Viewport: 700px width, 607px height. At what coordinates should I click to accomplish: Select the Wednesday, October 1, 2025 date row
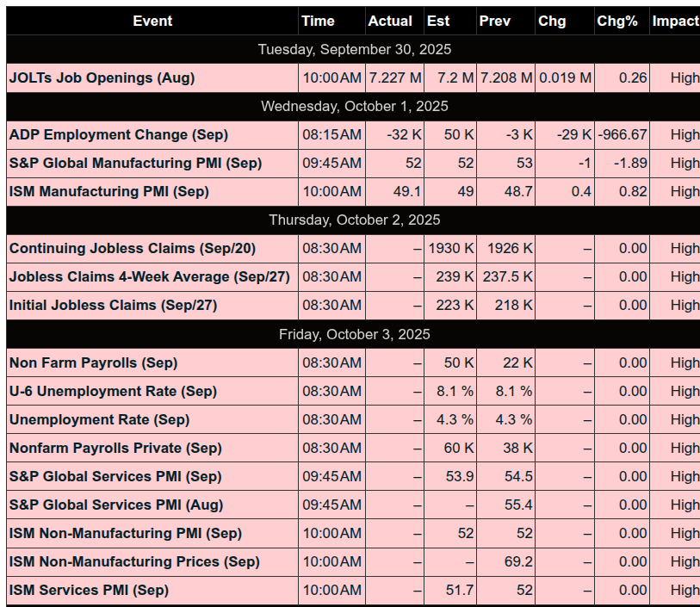tap(355, 106)
